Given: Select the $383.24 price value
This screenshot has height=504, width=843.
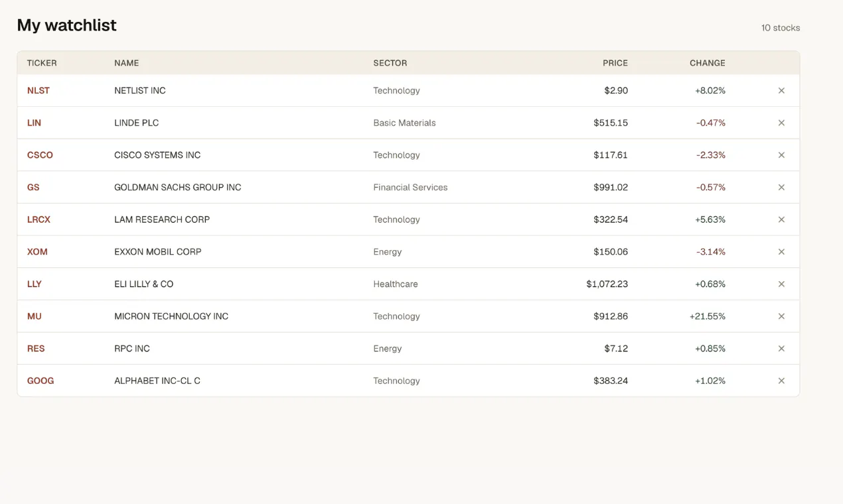Looking at the screenshot, I should tap(611, 381).
